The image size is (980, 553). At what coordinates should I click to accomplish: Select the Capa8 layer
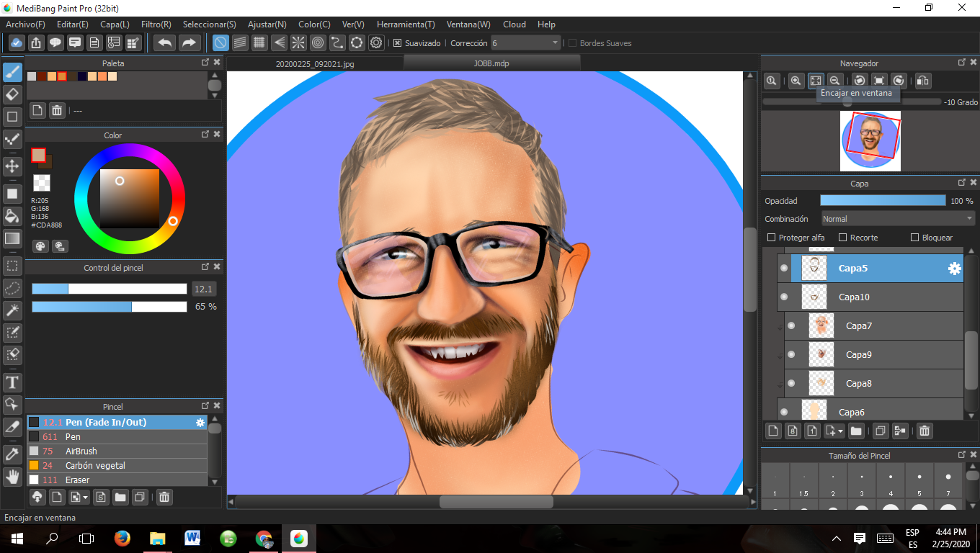874,384
